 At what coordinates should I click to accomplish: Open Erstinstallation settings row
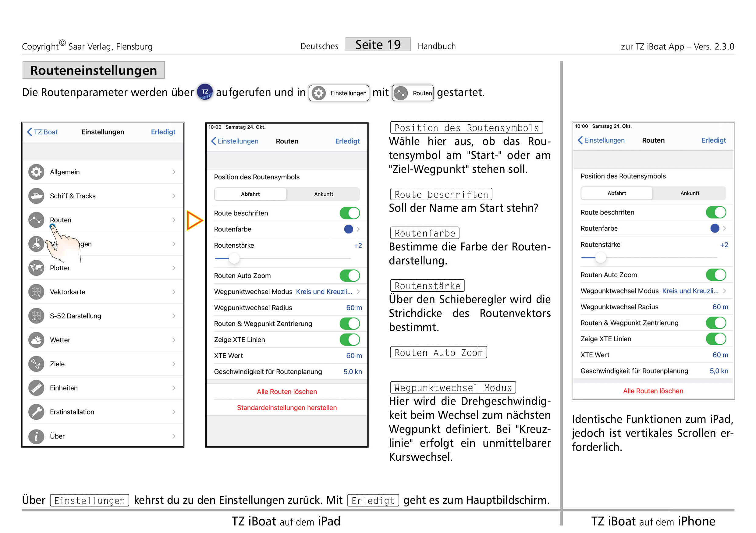click(103, 412)
